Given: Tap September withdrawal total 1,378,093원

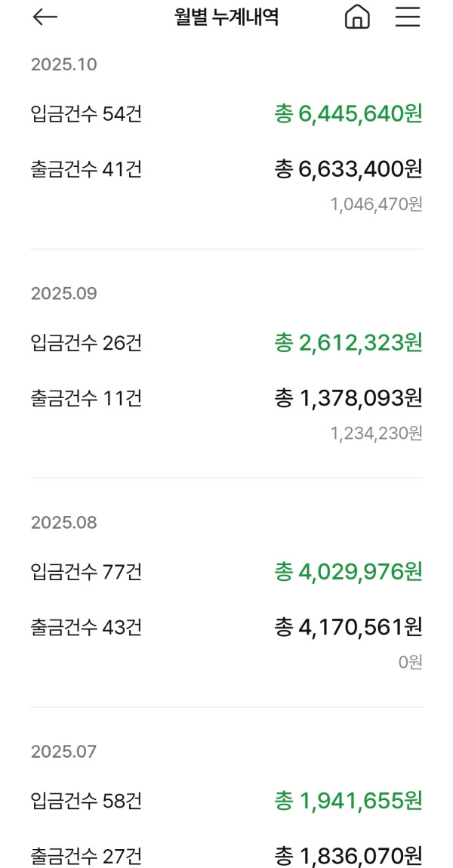Looking at the screenshot, I should click(x=348, y=398).
